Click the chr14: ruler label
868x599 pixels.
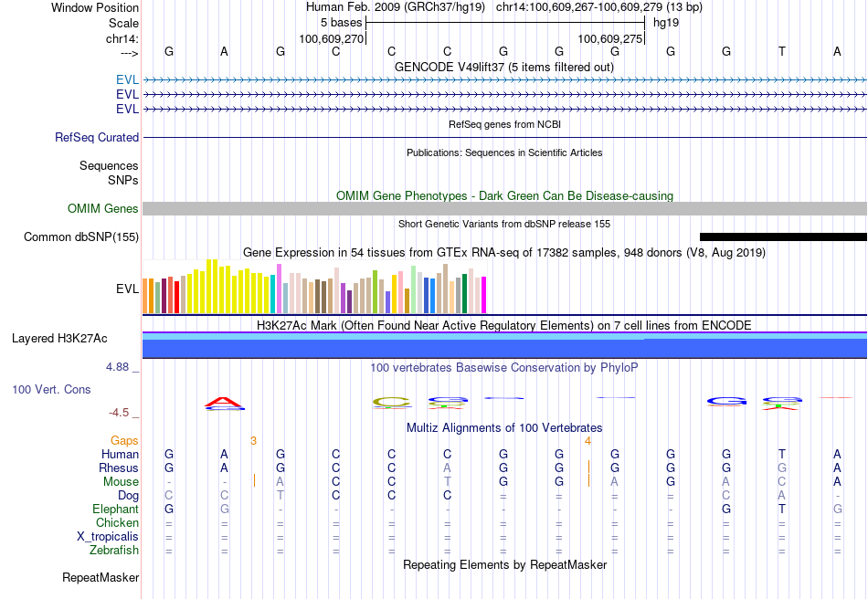[122, 38]
